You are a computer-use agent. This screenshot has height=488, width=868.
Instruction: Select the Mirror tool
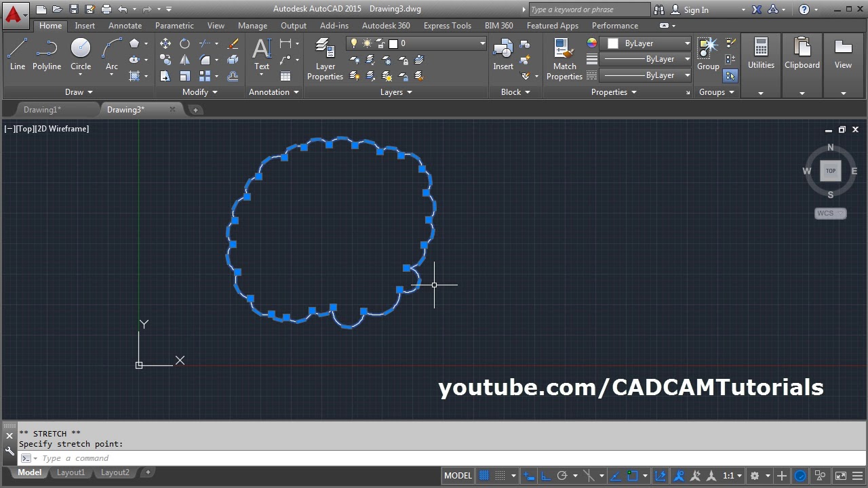click(184, 60)
